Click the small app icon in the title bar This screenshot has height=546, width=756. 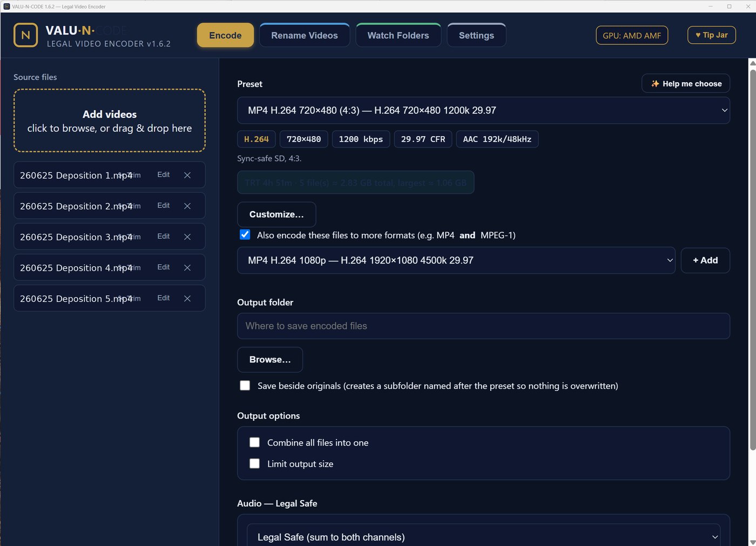click(6, 6)
